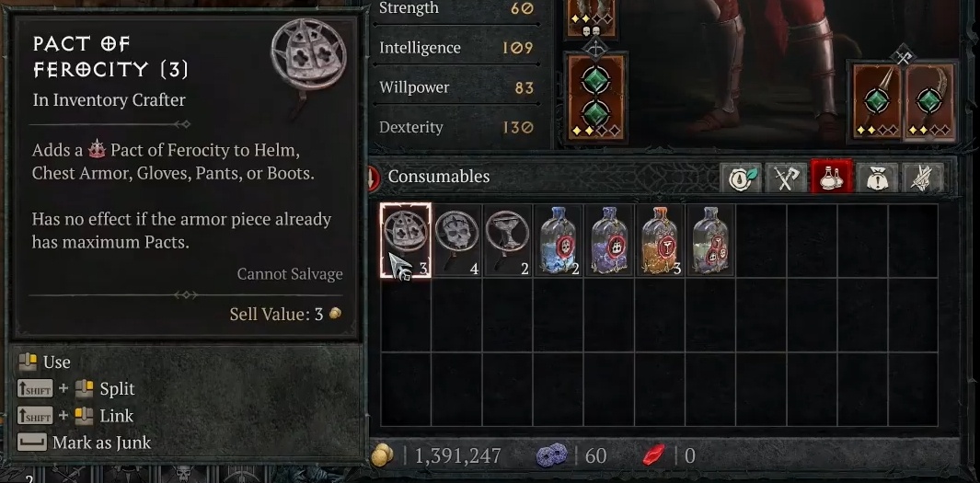Open the seasonal leaf seal inventory tab

coord(742,177)
